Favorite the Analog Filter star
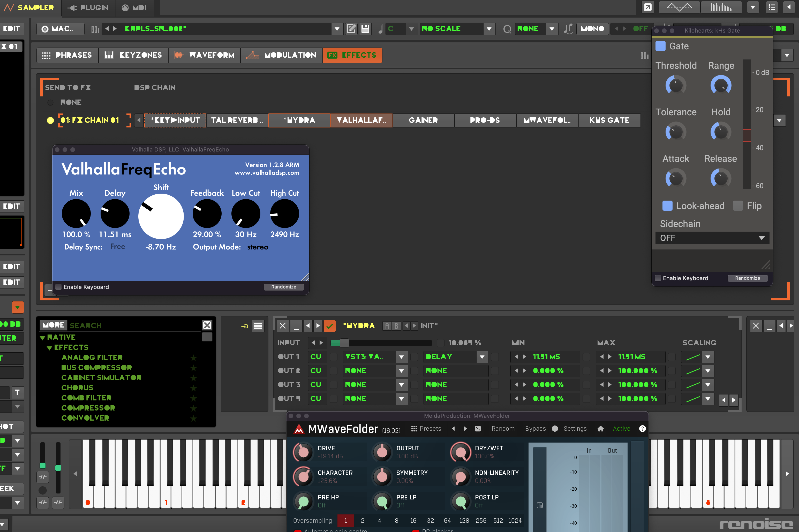Screen dimensions: 799x532 [193, 358]
